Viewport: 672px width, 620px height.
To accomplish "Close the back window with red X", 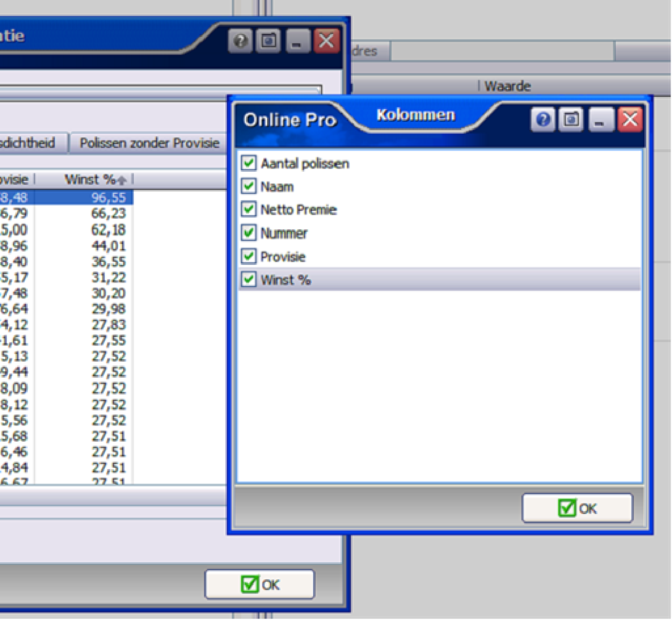I will pos(326,41).
